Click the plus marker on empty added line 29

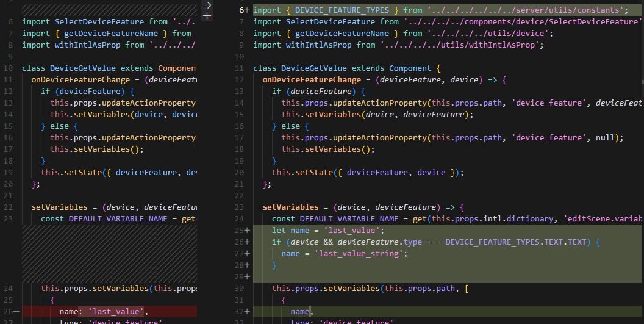click(246, 277)
